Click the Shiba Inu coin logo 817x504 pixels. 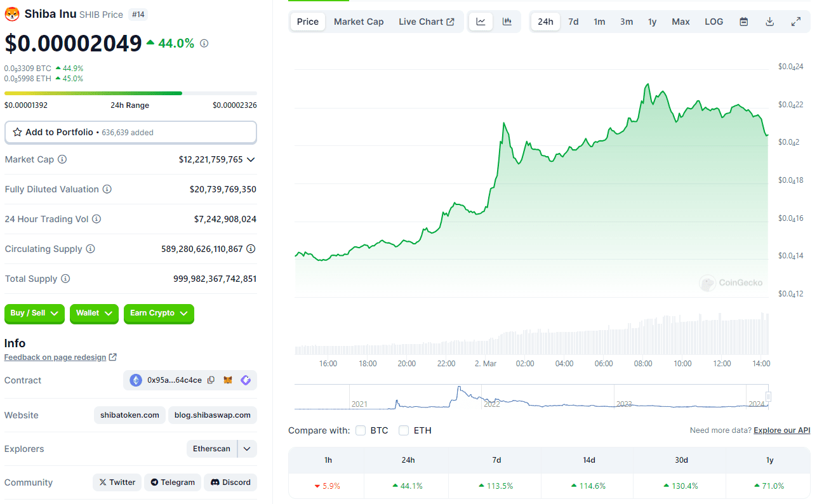point(12,14)
